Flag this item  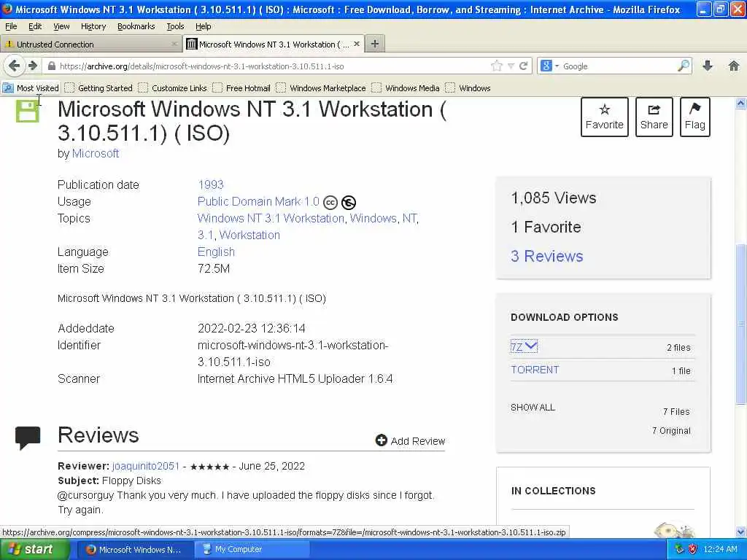click(x=695, y=117)
